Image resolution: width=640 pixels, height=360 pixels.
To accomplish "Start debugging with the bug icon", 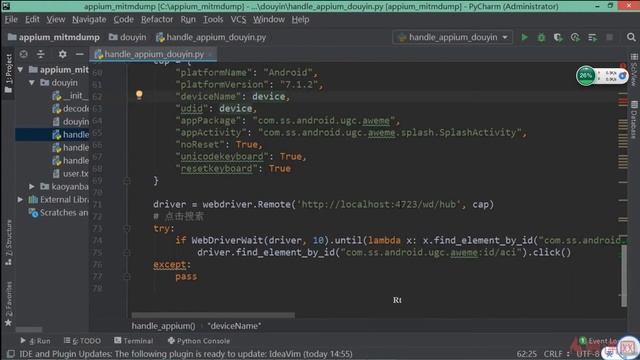I will (x=541, y=37).
